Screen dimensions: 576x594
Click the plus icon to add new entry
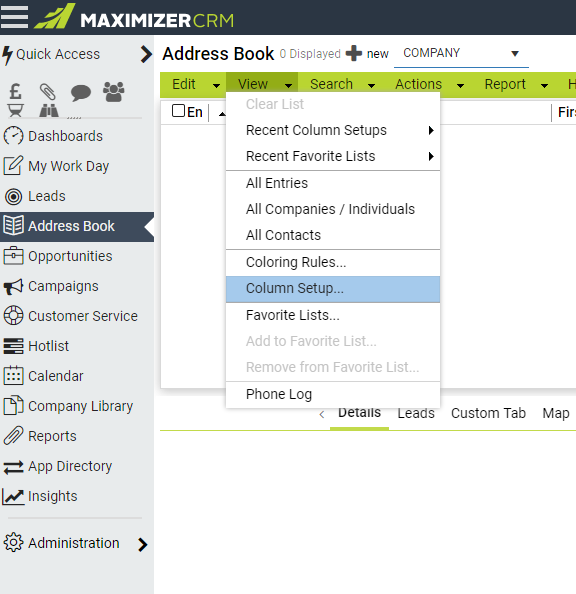(354, 53)
